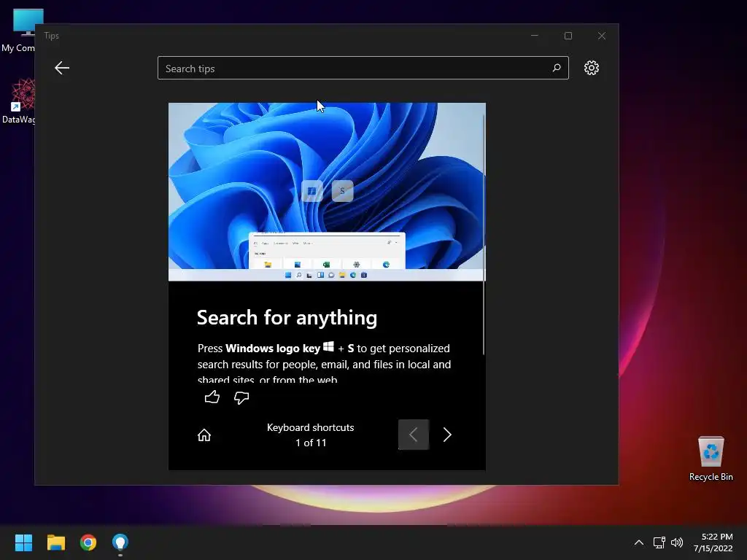Select the Recycle Bin desktop icon
This screenshot has width=747, height=560.
711,459
